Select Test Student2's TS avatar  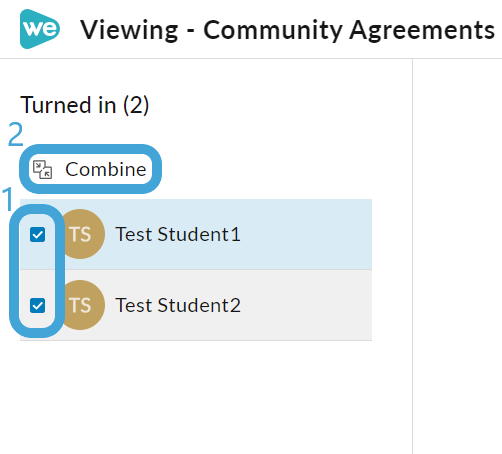click(82, 305)
